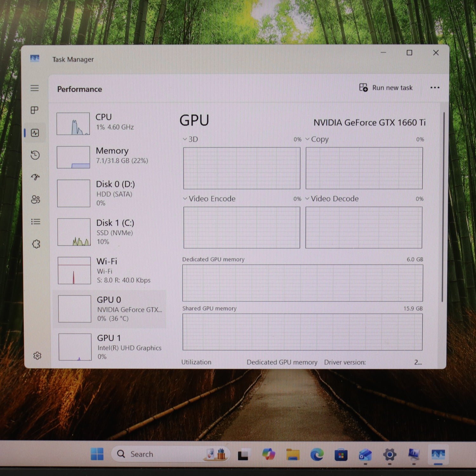This screenshot has height=476, width=476.
Task: Click the "0% (36 °C)" GPU 0 text
Action: coord(113,318)
